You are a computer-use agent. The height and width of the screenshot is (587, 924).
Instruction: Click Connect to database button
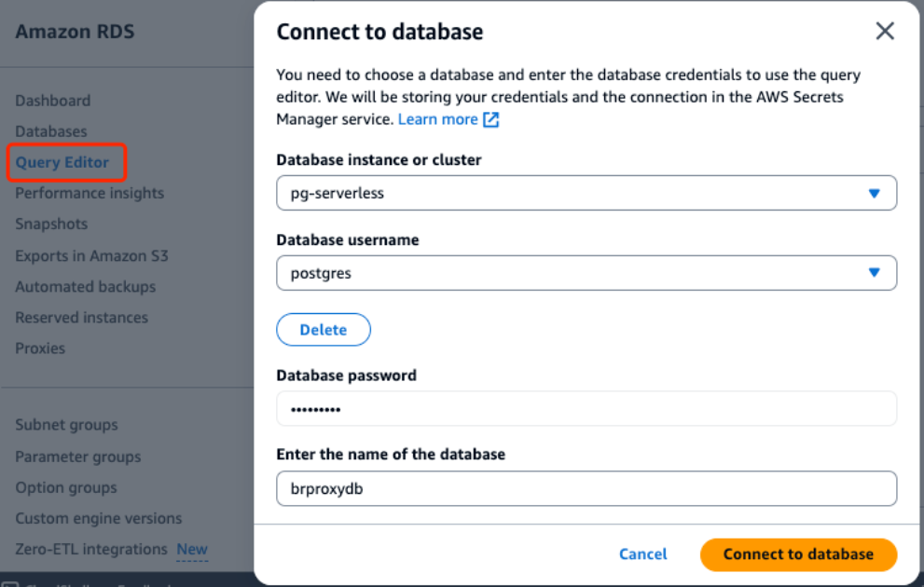pos(798,553)
